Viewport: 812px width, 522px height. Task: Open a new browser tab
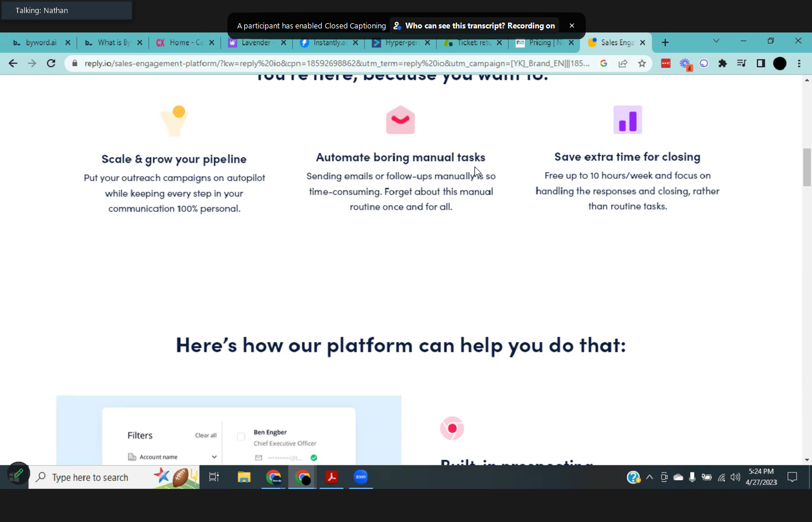[665, 42]
